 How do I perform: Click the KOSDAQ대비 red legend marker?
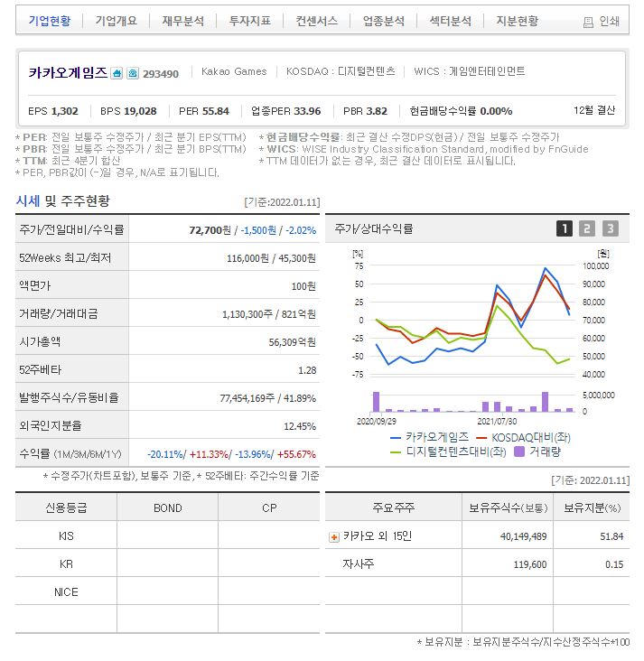(481, 438)
